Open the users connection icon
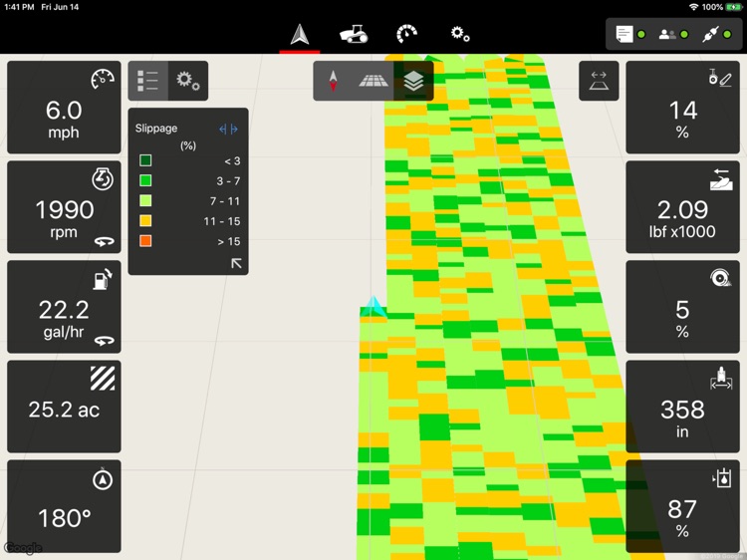The image size is (747, 560). (x=667, y=34)
